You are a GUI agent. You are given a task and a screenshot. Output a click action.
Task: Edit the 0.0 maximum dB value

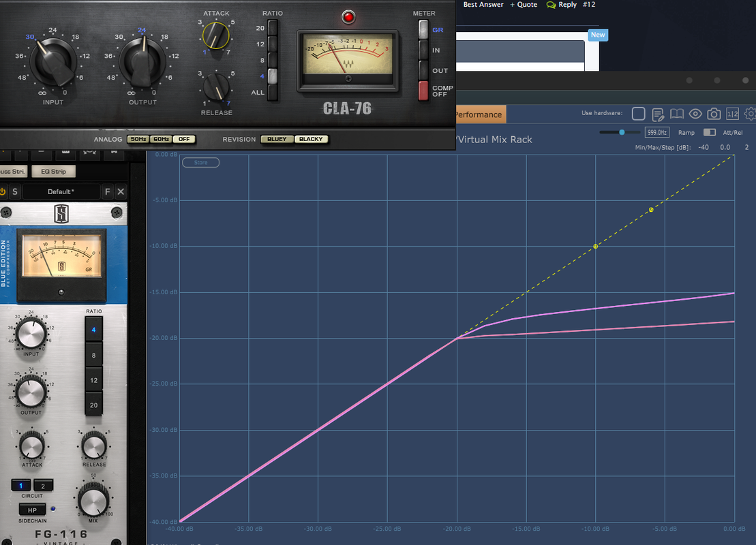725,147
